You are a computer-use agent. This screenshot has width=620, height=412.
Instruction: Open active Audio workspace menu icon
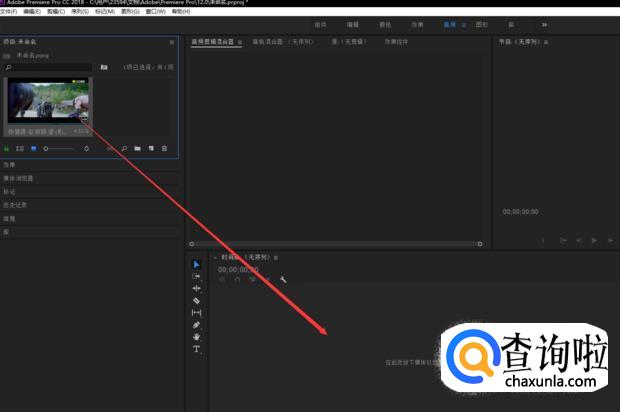coord(463,25)
